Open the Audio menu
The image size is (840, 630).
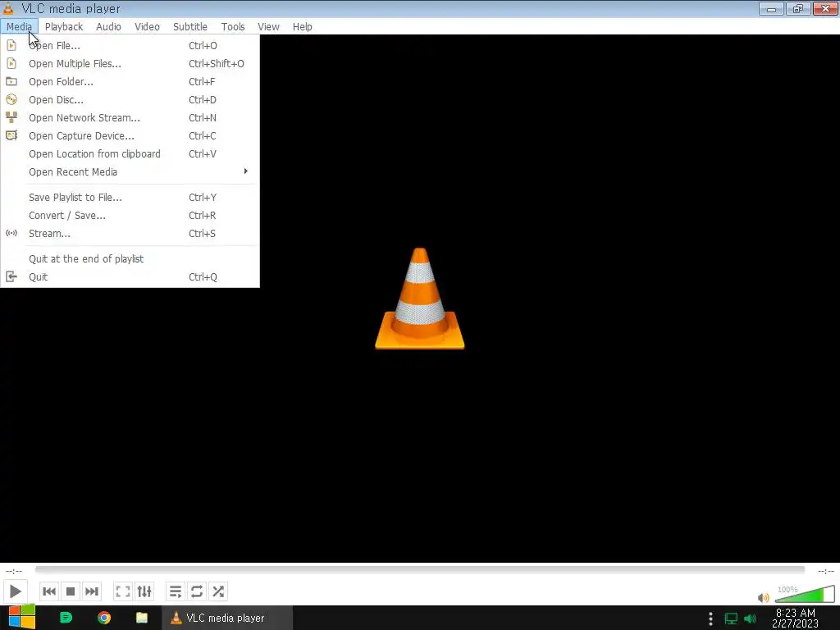pyautogui.click(x=109, y=27)
